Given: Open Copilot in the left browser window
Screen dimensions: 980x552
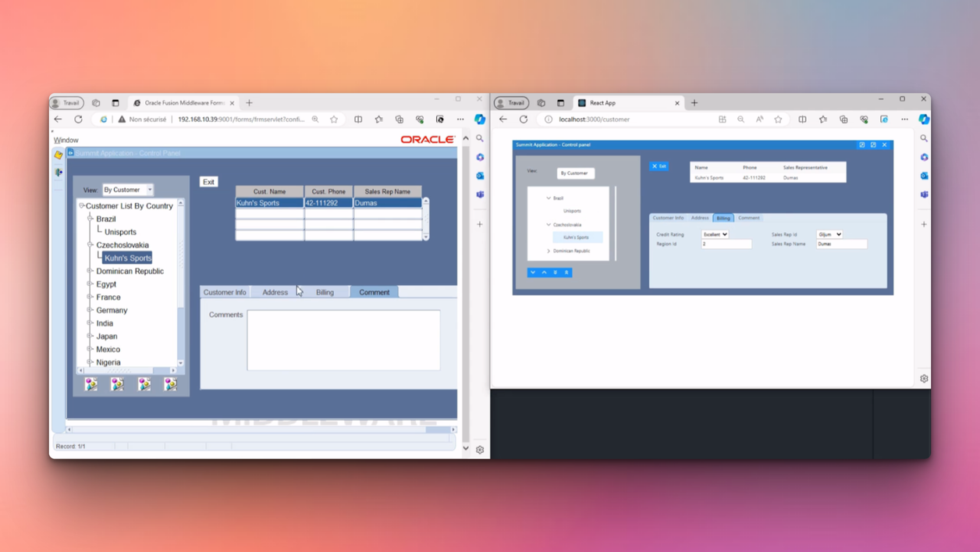Looking at the screenshot, I should click(x=480, y=119).
